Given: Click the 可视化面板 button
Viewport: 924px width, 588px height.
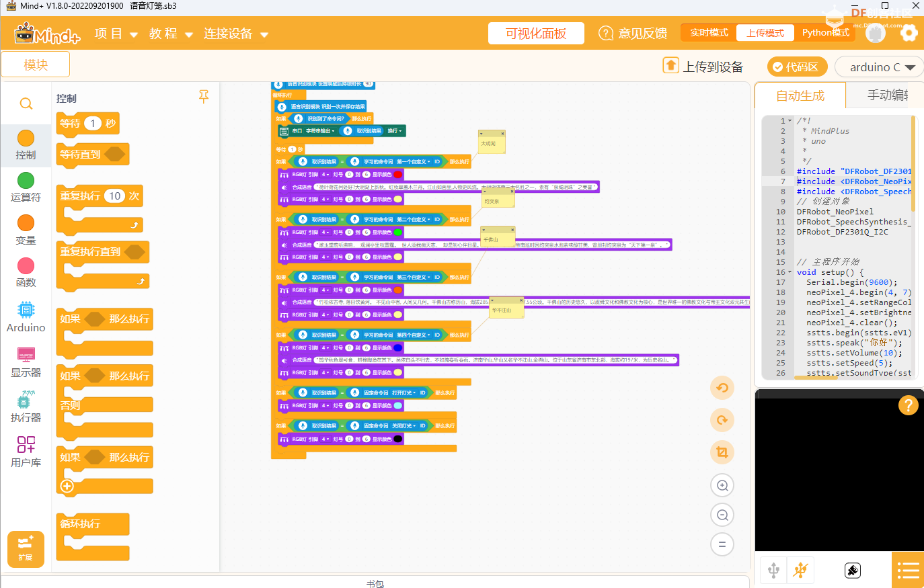Looking at the screenshot, I should point(536,34).
